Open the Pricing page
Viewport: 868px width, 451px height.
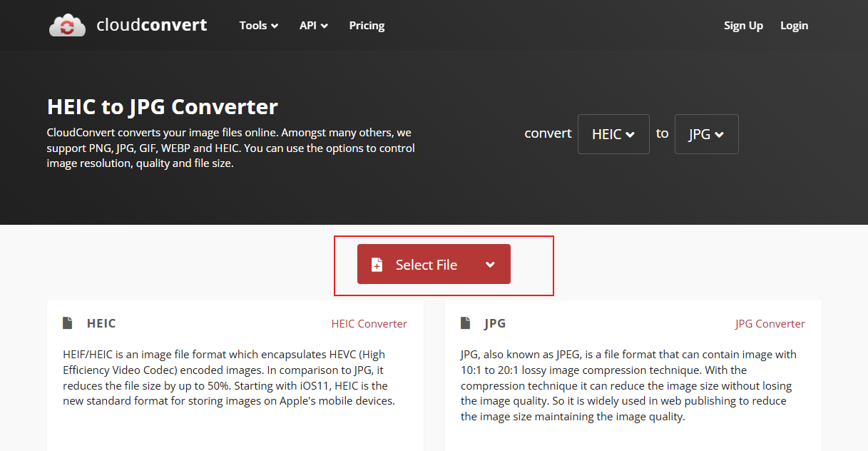pyautogui.click(x=367, y=25)
